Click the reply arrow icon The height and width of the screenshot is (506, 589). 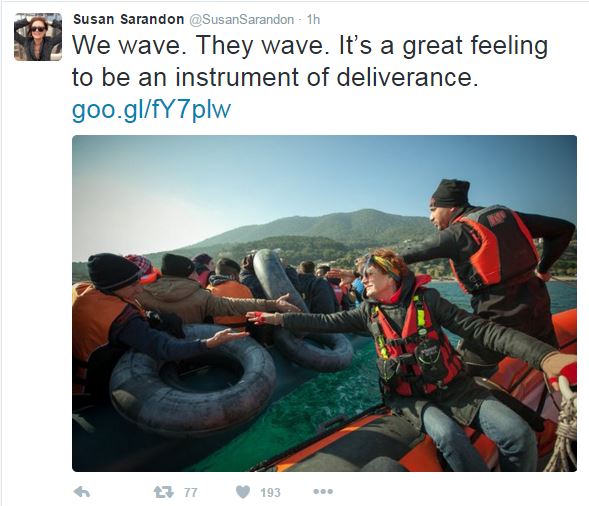click(x=82, y=492)
